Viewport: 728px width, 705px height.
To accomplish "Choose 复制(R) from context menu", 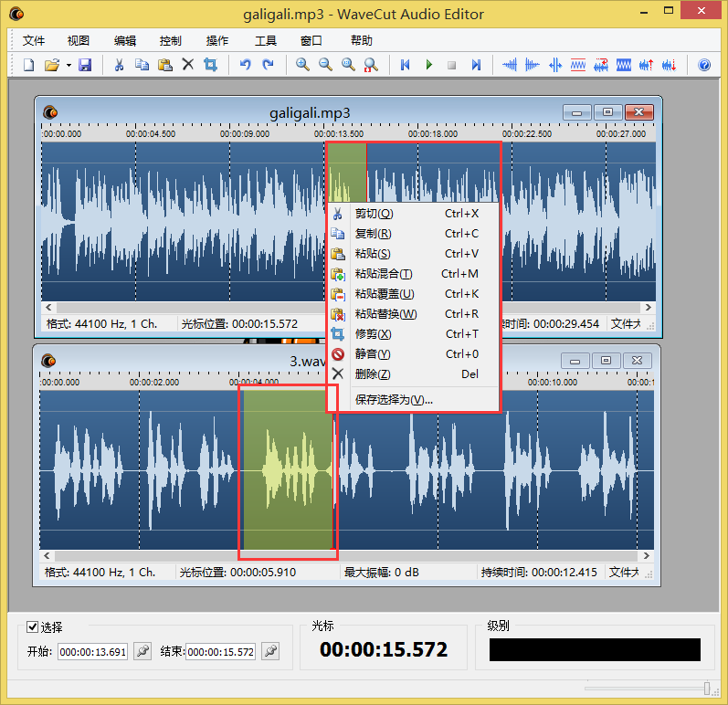I will pos(413,234).
